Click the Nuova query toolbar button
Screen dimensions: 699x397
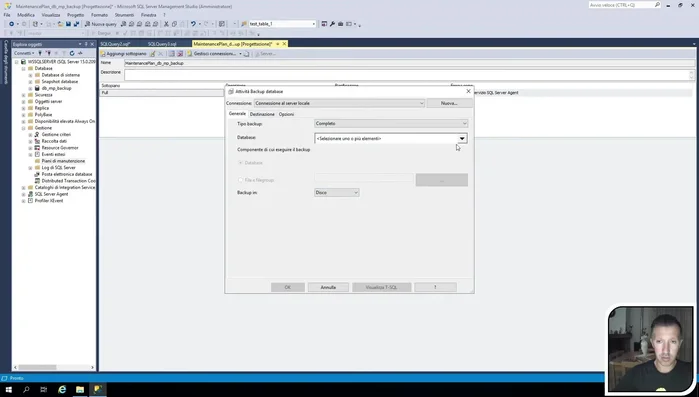tap(101, 24)
